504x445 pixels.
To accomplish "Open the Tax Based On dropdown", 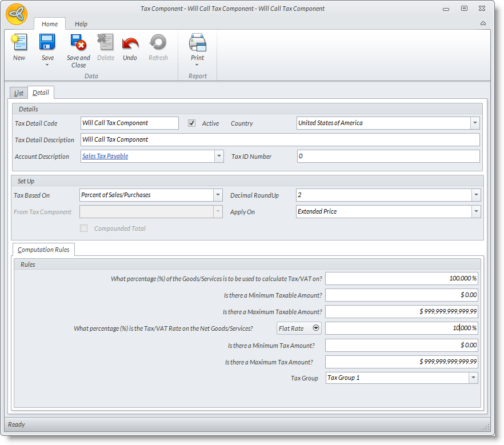I will 218,195.
